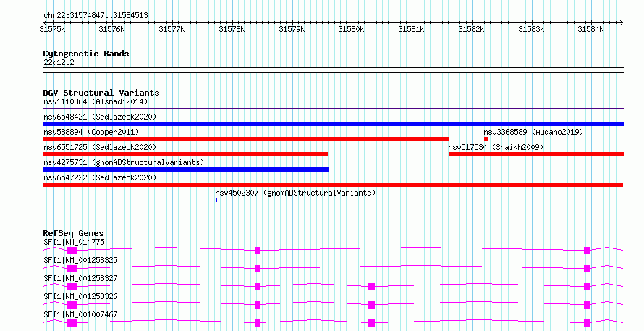Click the chr22:31574847..31584513 coordinate text
This screenshot has width=644, height=331.
coord(96,15)
